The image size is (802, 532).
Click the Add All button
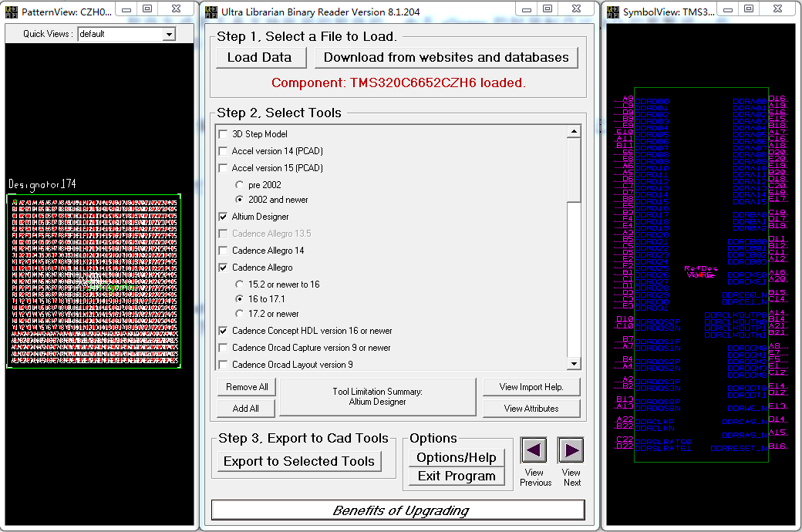tap(246, 408)
